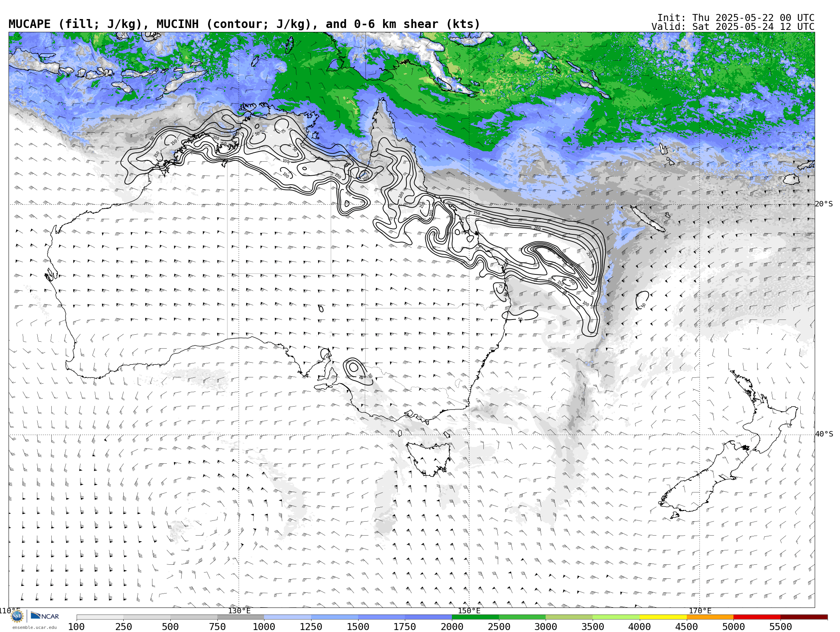Click the colorbar label 4500
Image resolution: width=840 pixels, height=632 pixels.
coord(686,627)
